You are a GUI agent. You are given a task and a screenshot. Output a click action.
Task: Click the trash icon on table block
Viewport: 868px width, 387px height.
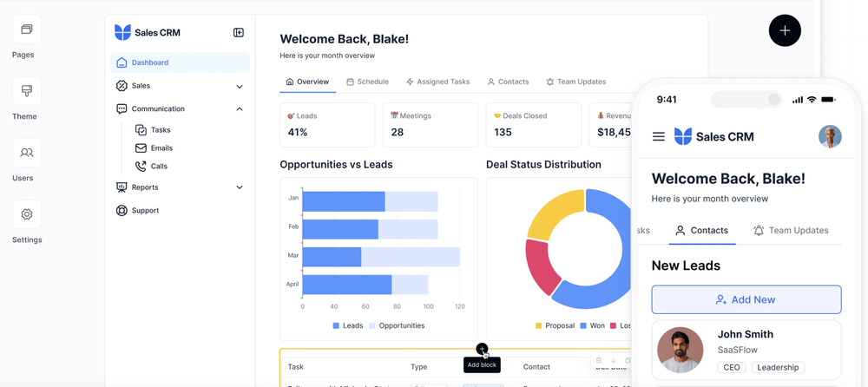coord(598,360)
